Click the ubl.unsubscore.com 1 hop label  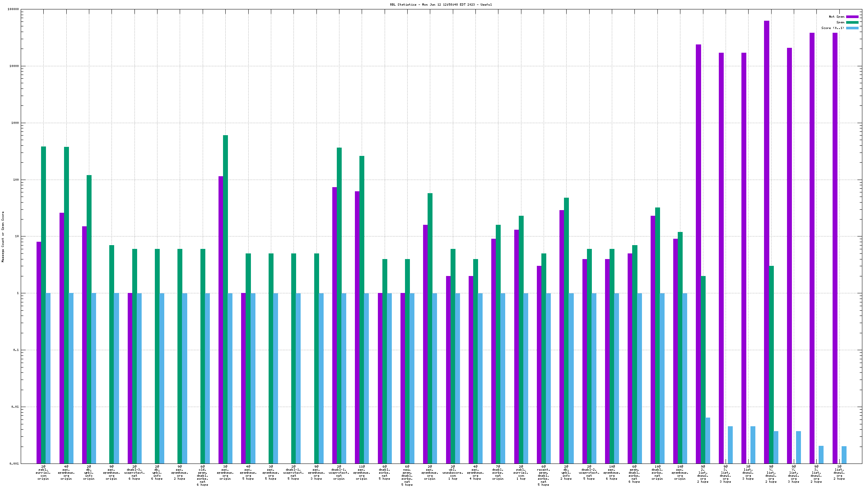[453, 473]
